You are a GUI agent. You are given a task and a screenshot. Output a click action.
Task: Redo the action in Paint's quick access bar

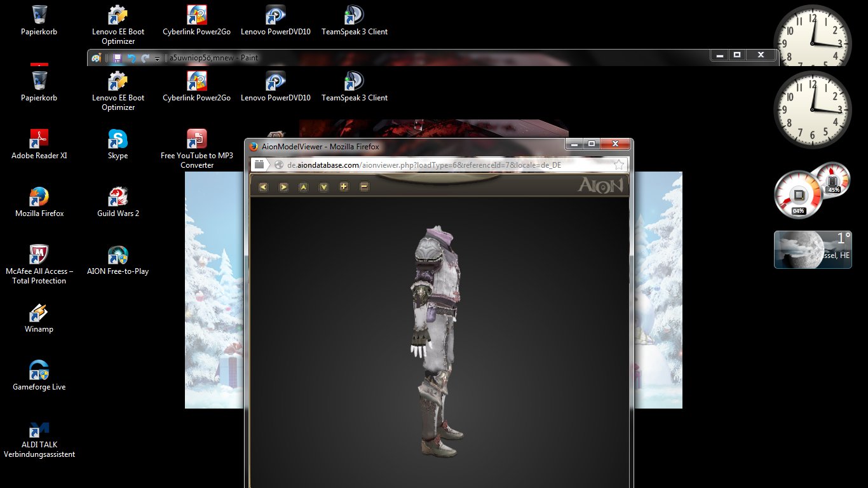point(146,58)
